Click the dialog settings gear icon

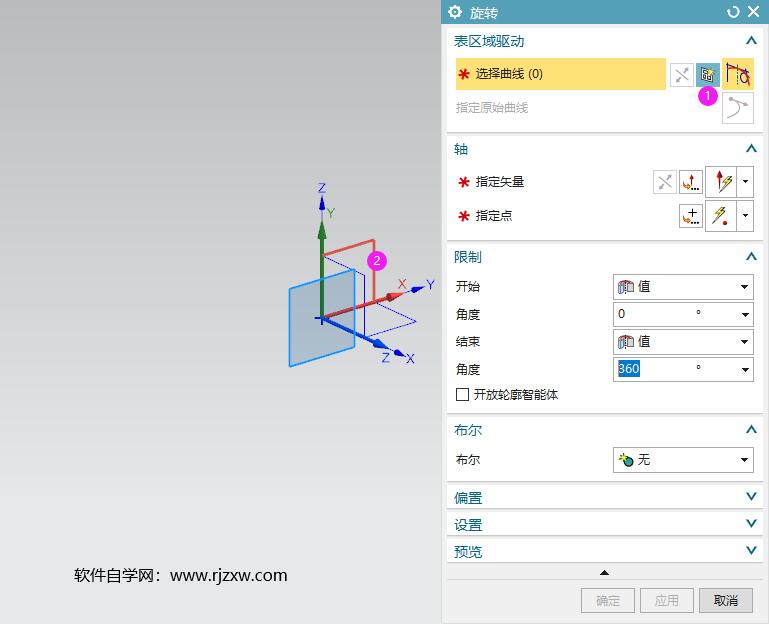tap(455, 12)
